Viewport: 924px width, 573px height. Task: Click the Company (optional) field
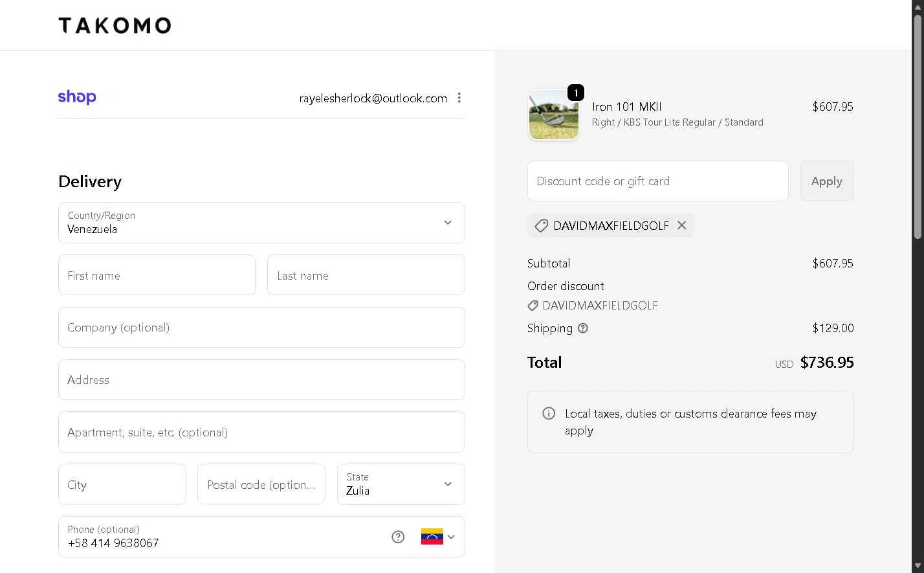point(261,328)
